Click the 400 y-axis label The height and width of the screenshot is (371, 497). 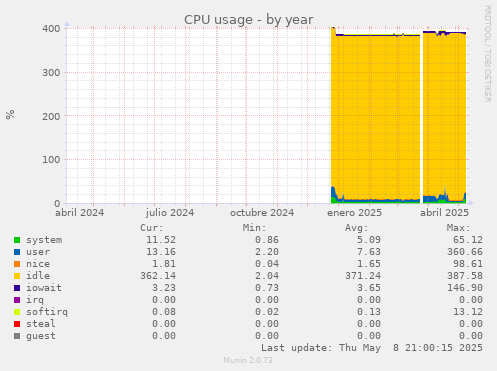point(51,29)
